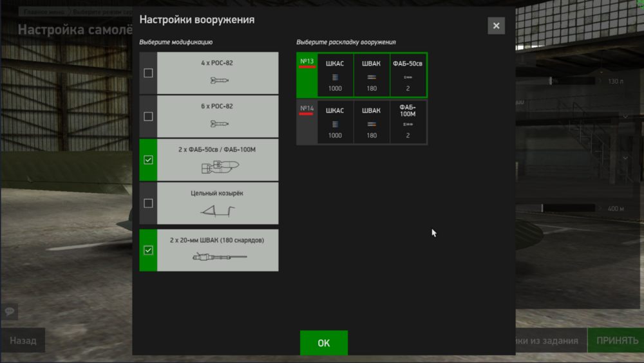Viewport: 644px width, 363px height.
Task: Click the 1000 rounds value in loadout №14
Action: pos(335,136)
